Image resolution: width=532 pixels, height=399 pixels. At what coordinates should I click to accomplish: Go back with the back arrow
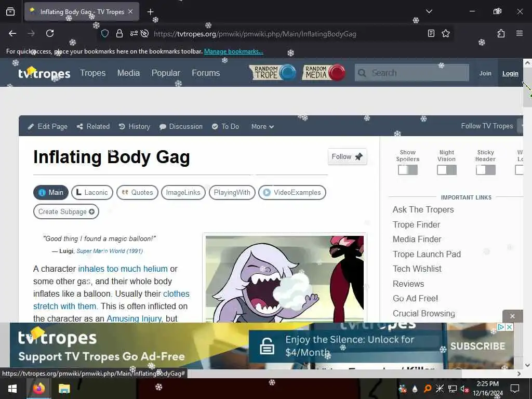pos(12,33)
